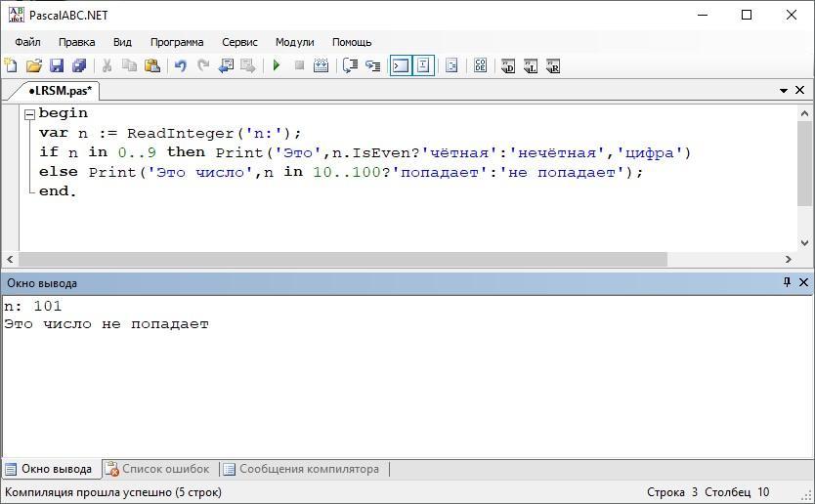Screen dimensions: 815x504
Task: Open the Программа menu
Action: click(x=177, y=42)
